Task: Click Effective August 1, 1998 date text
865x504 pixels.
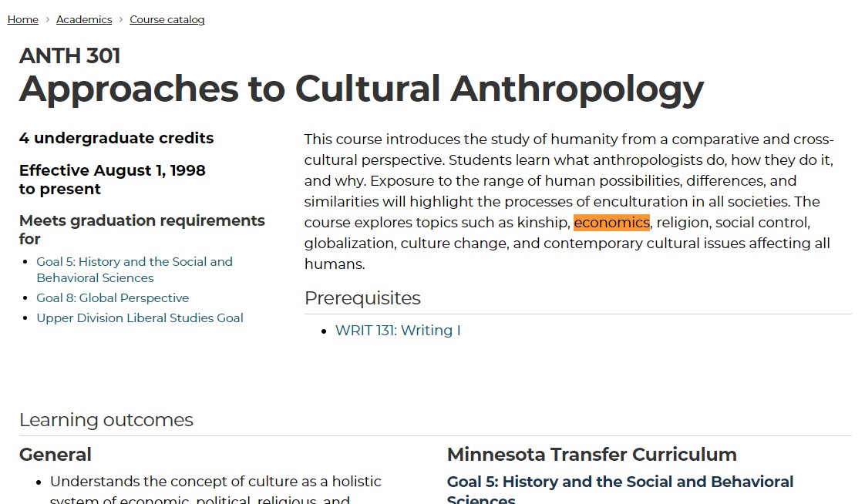Action: click(113, 170)
